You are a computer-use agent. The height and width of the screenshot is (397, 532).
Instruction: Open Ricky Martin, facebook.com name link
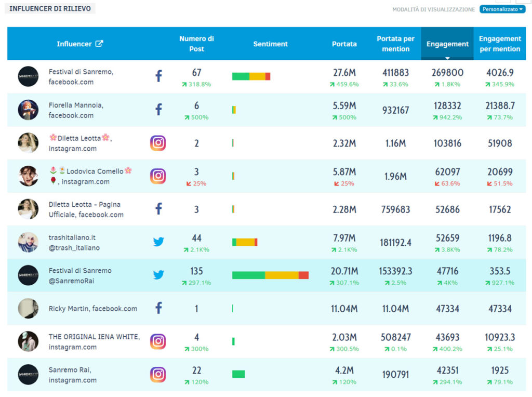pos(92,309)
